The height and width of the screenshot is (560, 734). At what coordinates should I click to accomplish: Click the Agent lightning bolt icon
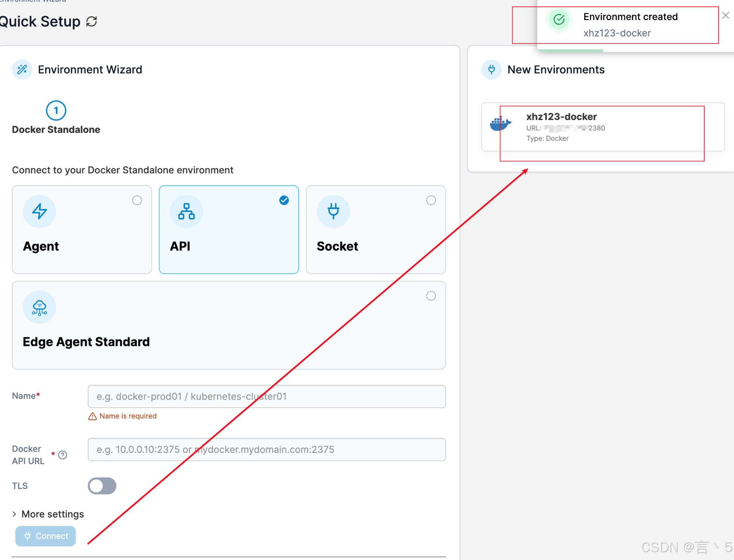(x=39, y=211)
